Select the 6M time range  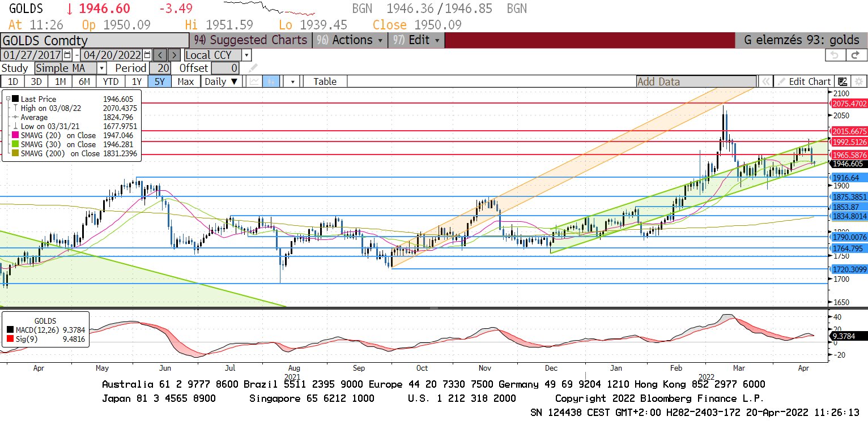[84, 81]
